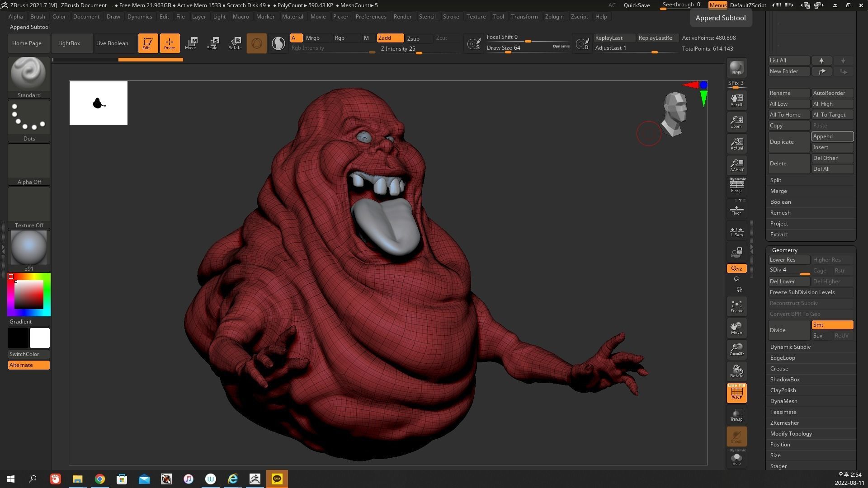Collapse the Geometry section header
The height and width of the screenshot is (488, 868).
[784, 250]
